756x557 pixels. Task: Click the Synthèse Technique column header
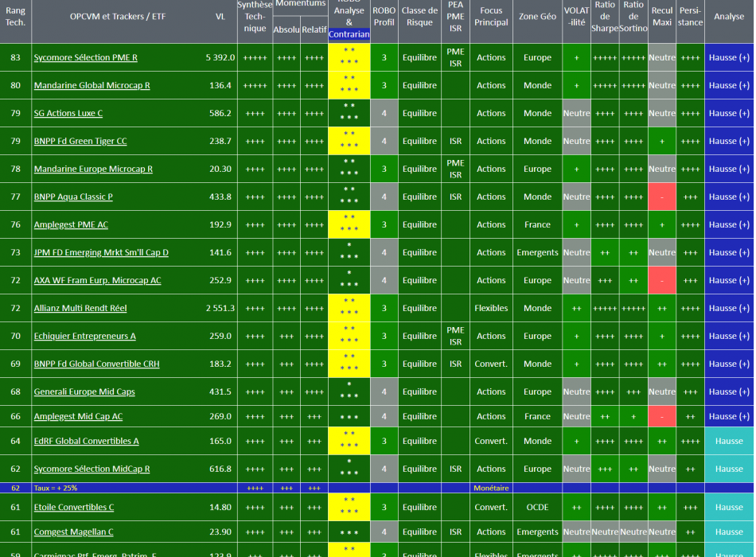coord(255,17)
